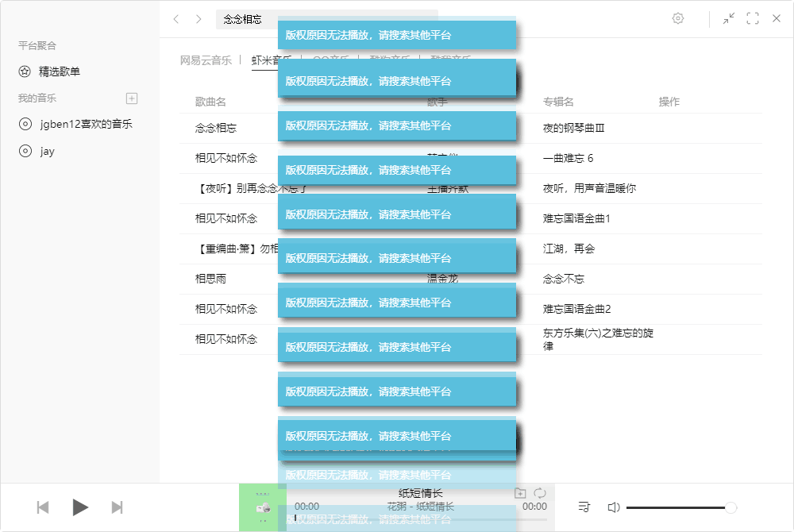Click album 念念不忘

tap(564, 279)
